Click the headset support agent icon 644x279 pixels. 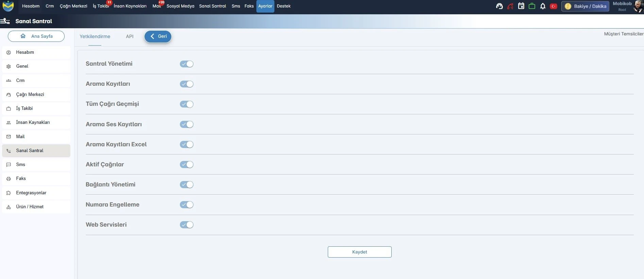point(499,6)
